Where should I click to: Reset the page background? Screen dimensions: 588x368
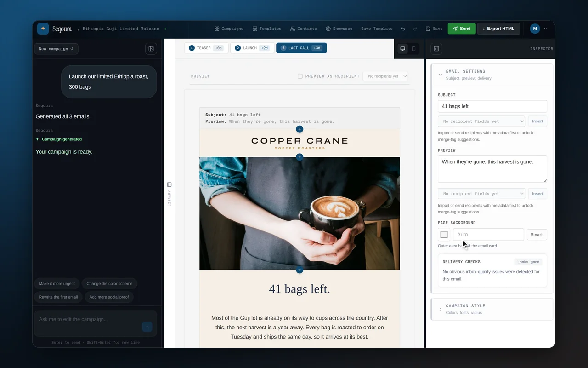[537, 235]
